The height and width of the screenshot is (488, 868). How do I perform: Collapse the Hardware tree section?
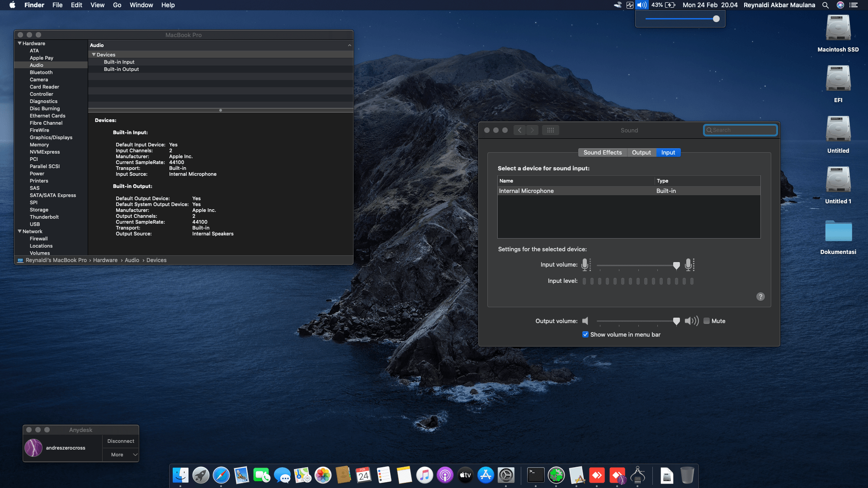tap(19, 43)
